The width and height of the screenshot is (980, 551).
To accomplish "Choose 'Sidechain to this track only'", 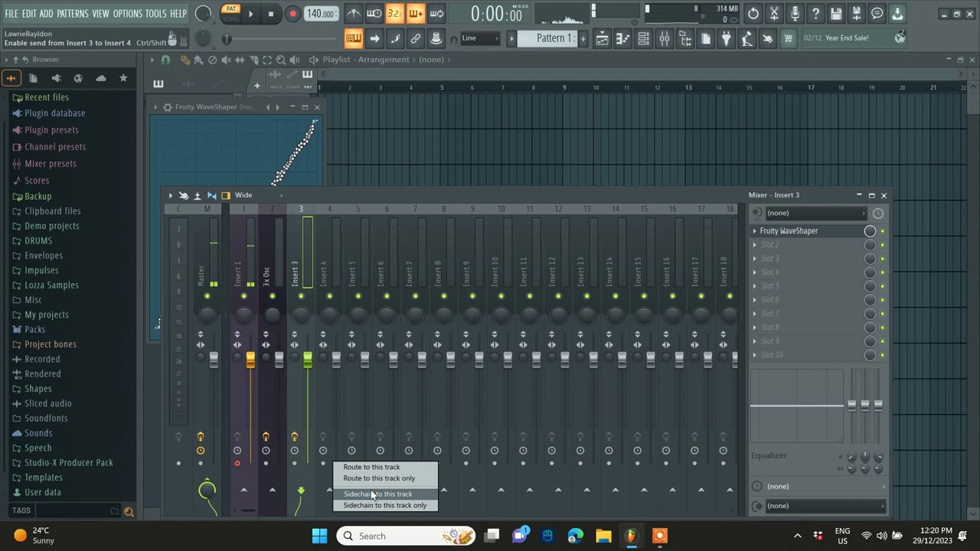I will point(385,505).
